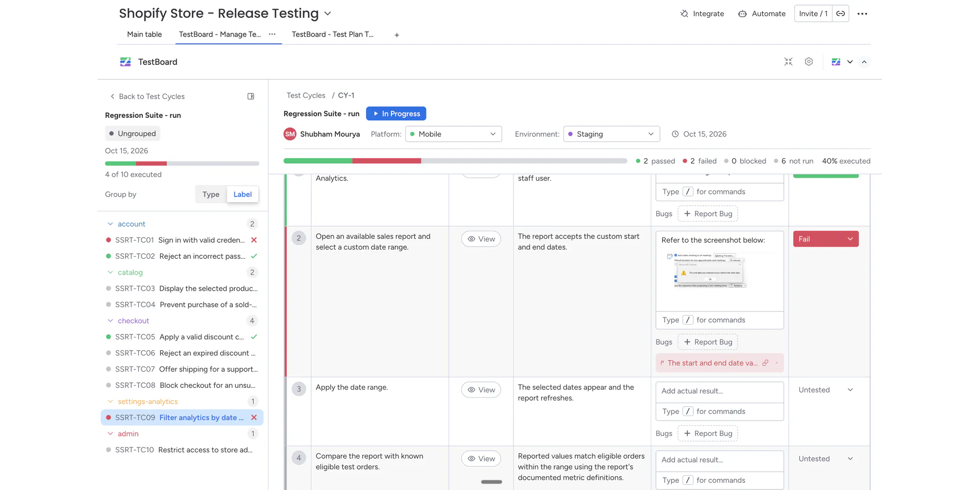The image size is (980, 490).
Task: Open TestBoard settings gear
Action: click(808, 62)
